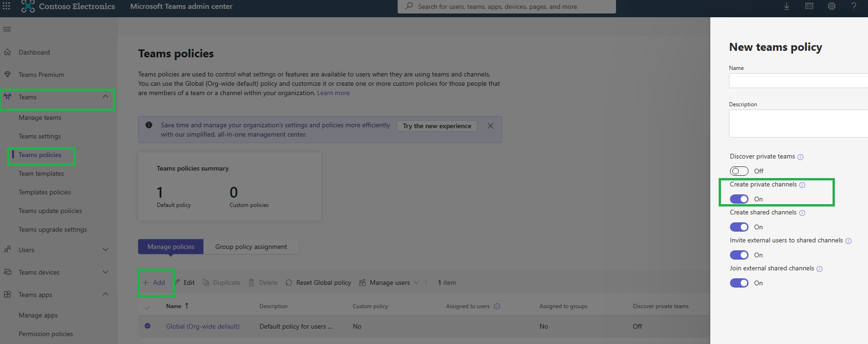868x344 pixels.
Task: Click the Assigned to groups column header
Action: click(x=563, y=306)
